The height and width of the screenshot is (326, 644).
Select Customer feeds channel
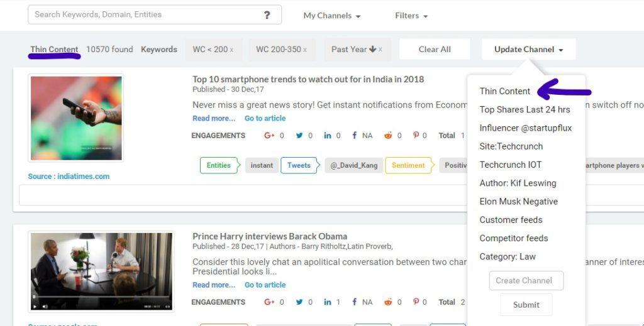point(511,220)
